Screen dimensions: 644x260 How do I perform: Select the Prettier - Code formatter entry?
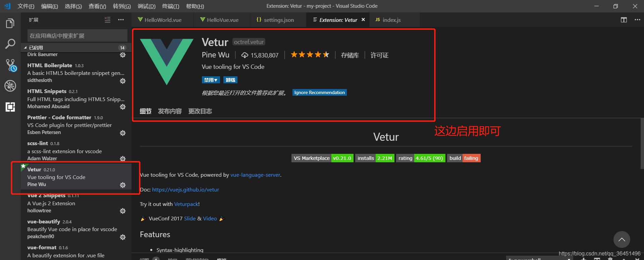(x=76, y=125)
